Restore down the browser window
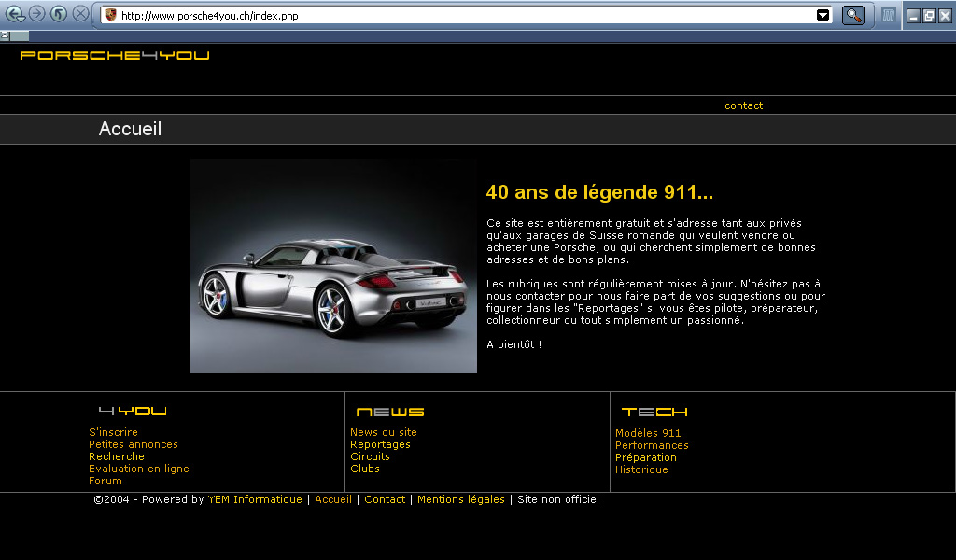This screenshot has height=560, width=956. tap(929, 16)
